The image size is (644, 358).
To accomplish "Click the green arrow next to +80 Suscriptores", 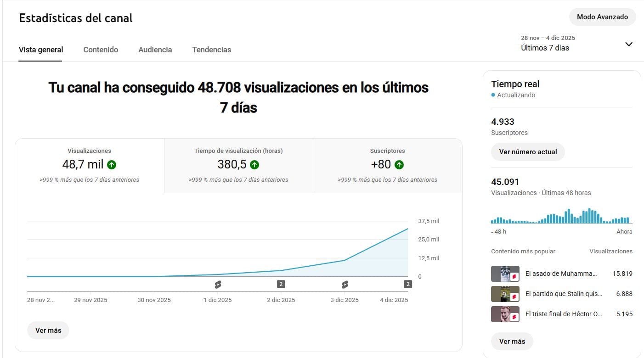I will (x=399, y=164).
